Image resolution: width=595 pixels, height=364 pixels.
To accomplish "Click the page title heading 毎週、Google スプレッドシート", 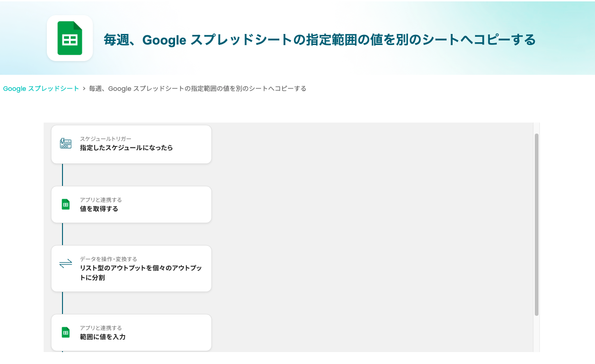I will [319, 40].
